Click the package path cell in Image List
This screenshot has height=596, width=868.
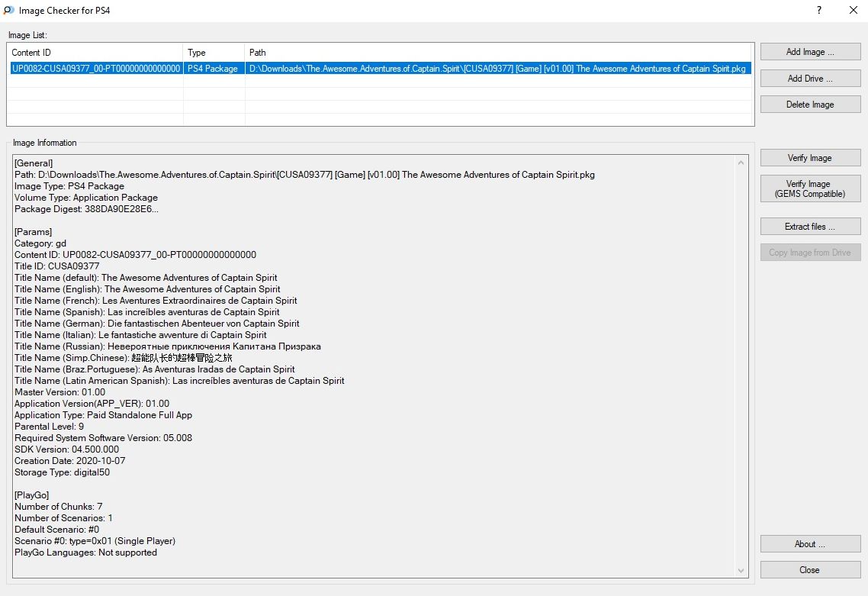tap(497, 69)
